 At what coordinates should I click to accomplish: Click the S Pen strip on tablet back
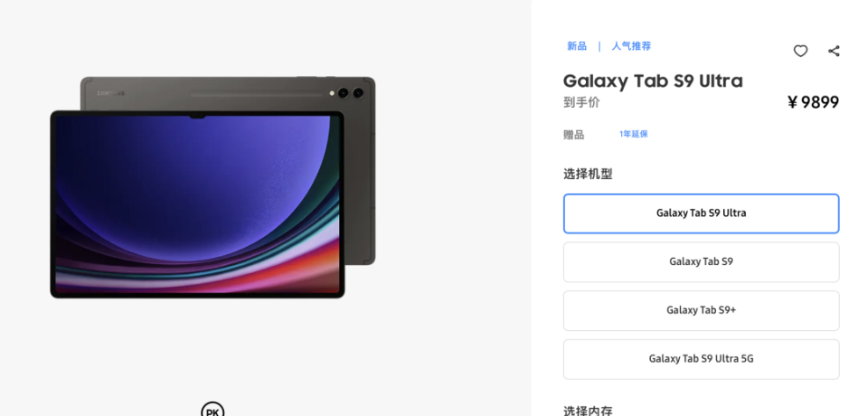coord(256,95)
